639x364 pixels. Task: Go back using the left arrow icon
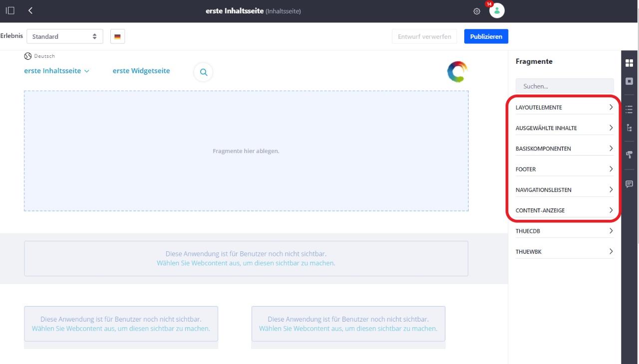tap(30, 10)
